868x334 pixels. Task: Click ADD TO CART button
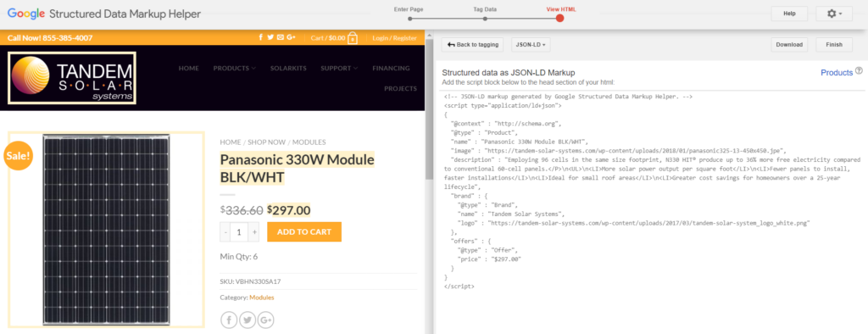point(304,232)
